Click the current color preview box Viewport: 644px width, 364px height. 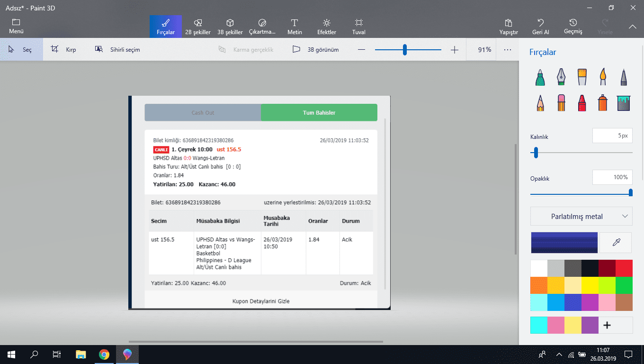[x=564, y=243]
